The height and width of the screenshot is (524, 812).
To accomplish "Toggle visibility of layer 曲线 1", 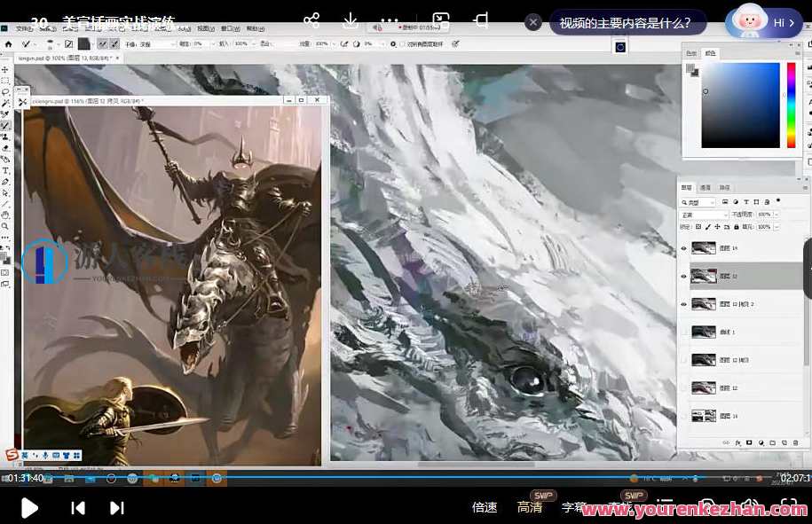I will [683, 332].
